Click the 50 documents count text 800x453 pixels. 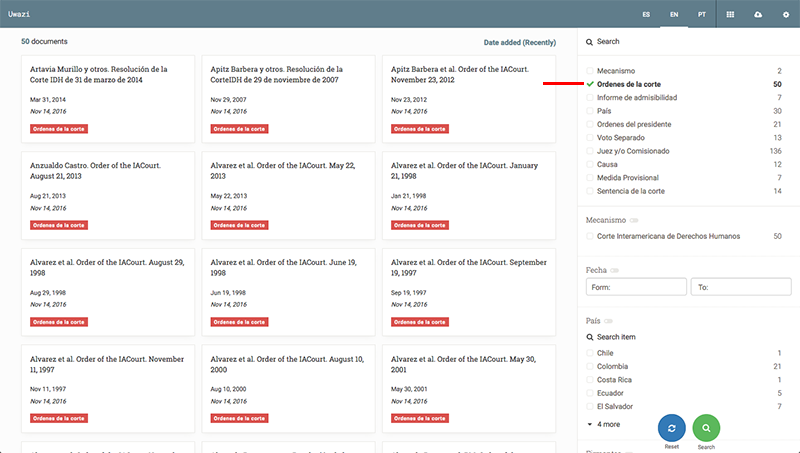coord(44,41)
